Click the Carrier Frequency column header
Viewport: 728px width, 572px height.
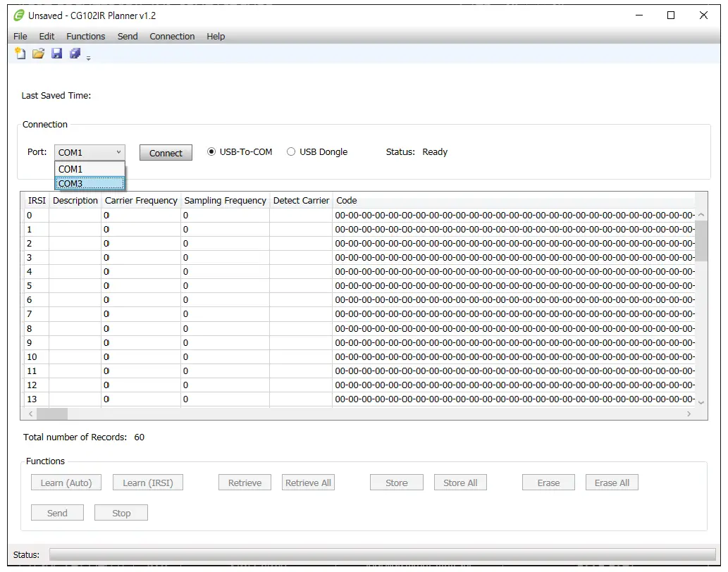141,200
